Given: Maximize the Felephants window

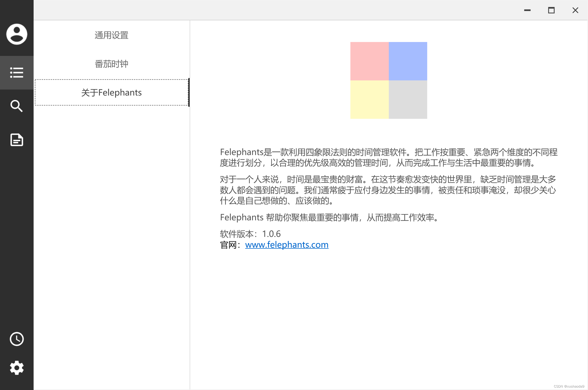Looking at the screenshot, I should 551,10.
